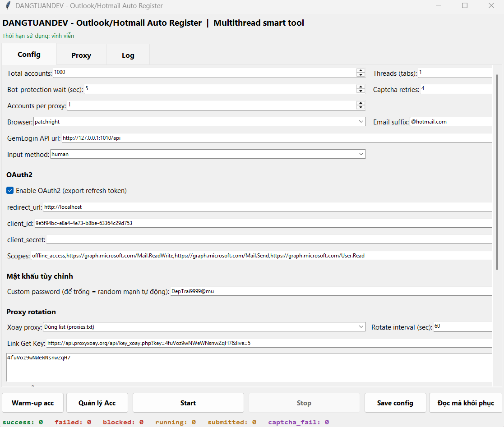Click the proxy key text area
The height and width of the screenshot is (427, 504).
pyautogui.click(x=250, y=367)
